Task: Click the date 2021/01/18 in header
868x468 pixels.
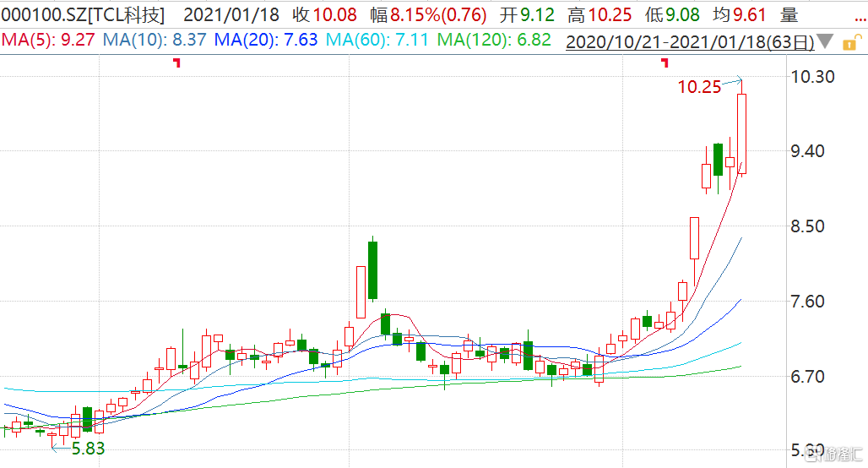Action: (x=231, y=15)
